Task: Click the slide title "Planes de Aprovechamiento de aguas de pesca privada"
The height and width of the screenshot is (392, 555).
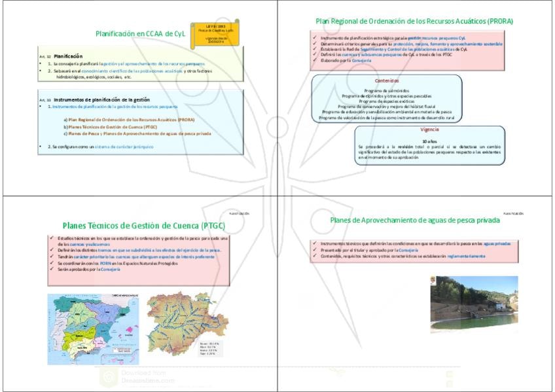Action: click(x=415, y=220)
